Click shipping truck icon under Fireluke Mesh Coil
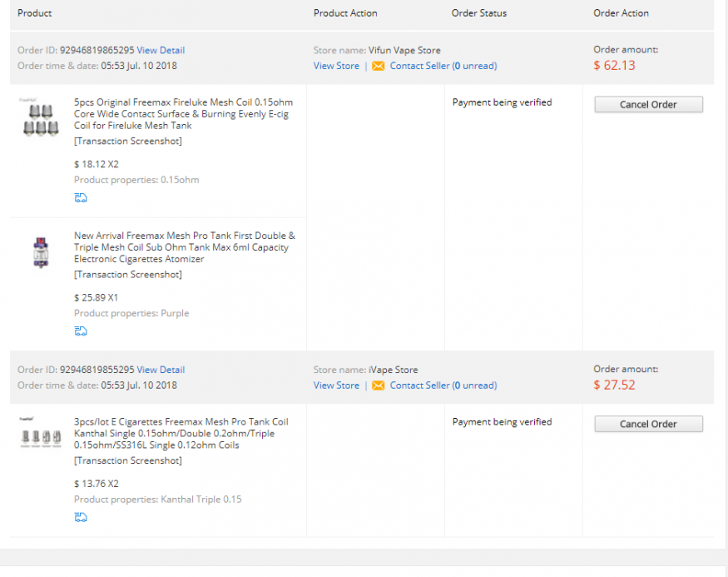This screenshot has height=577, width=728. coord(81,197)
